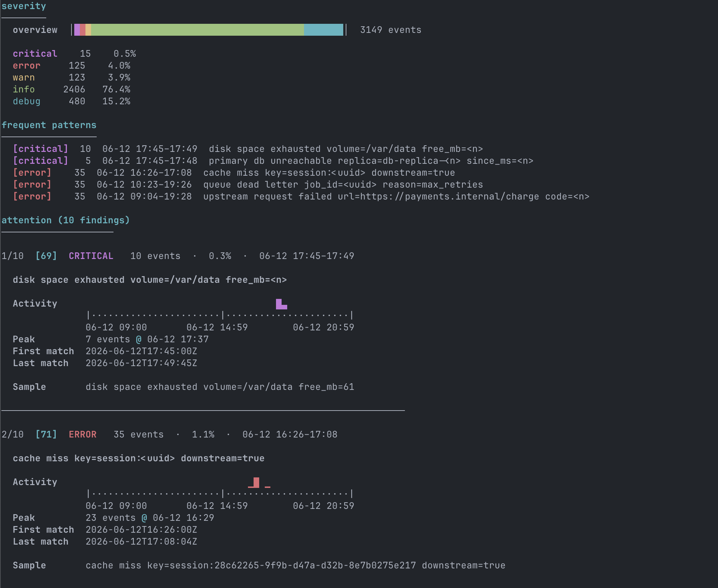Click the 'primary db unreachable' frequent pattern row
This screenshot has height=588, width=718.
tap(273, 161)
